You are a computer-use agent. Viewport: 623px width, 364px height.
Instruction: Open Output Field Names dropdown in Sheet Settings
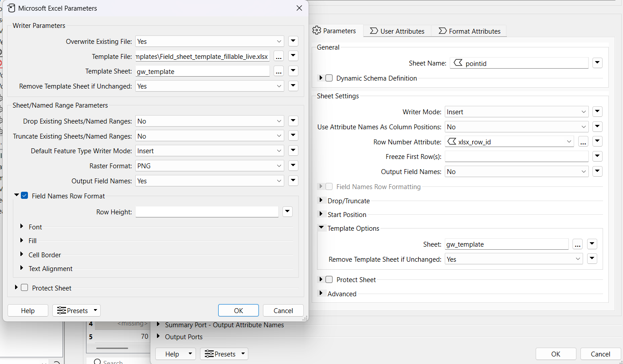pos(517,171)
